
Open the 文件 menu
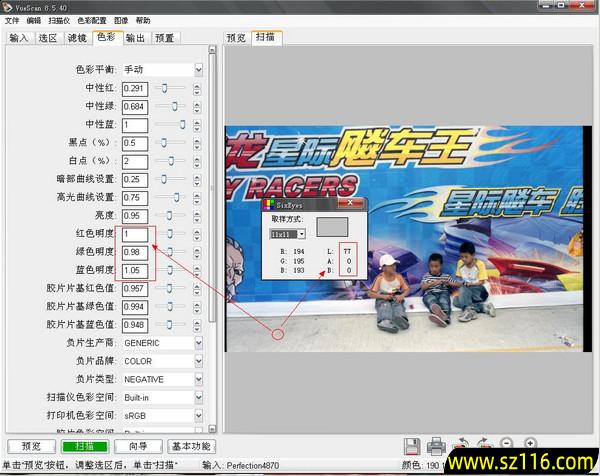coord(11,21)
